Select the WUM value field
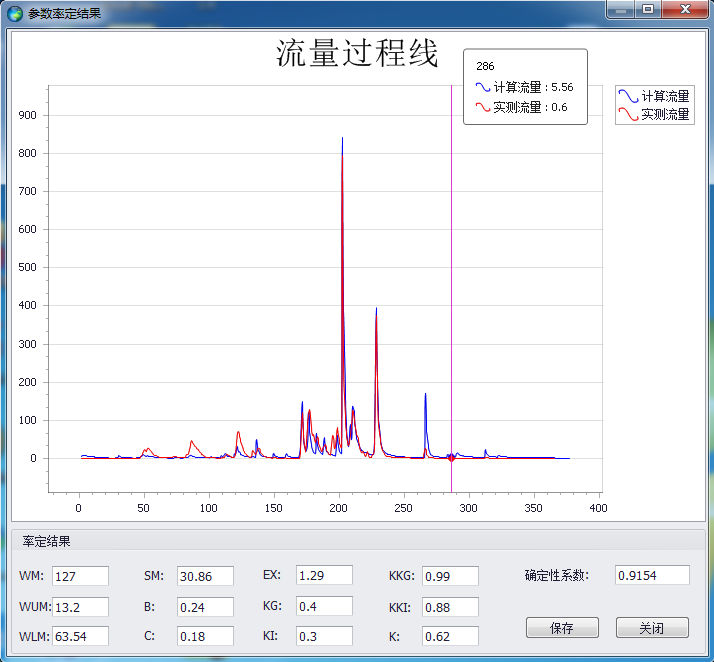Viewport: 714px width, 662px height. coord(80,607)
